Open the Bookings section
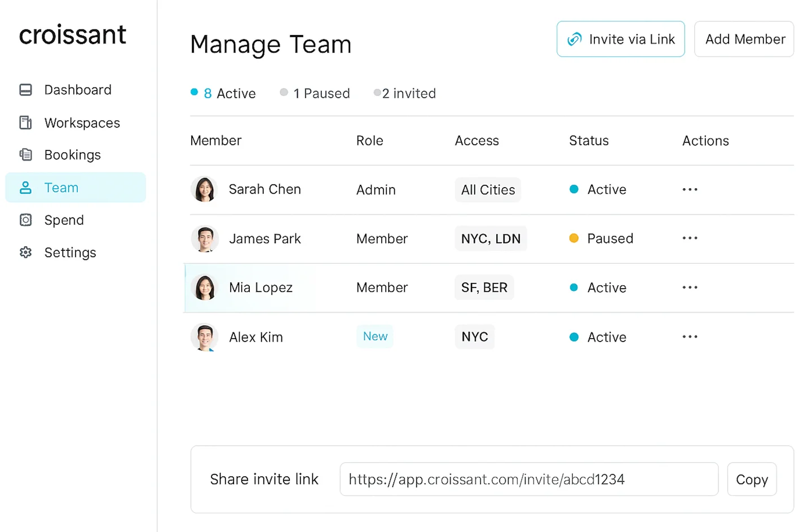Screen dimensions: 812x532 [76, 154]
